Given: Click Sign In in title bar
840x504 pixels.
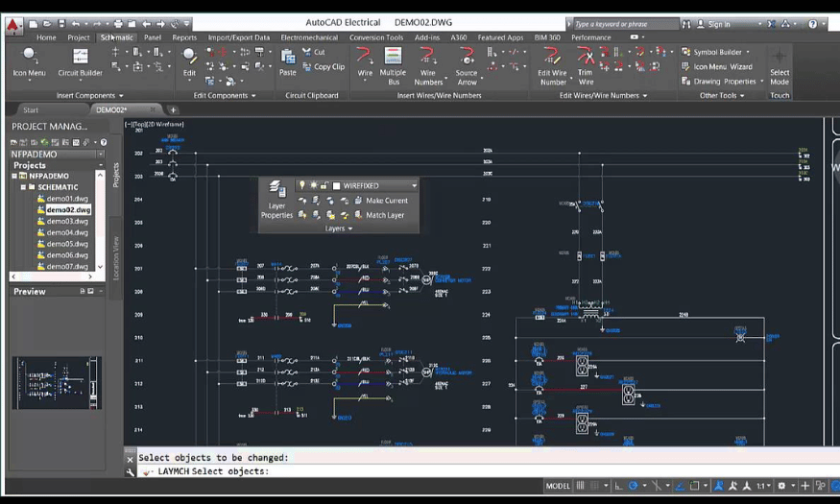Looking at the screenshot, I should point(713,24).
